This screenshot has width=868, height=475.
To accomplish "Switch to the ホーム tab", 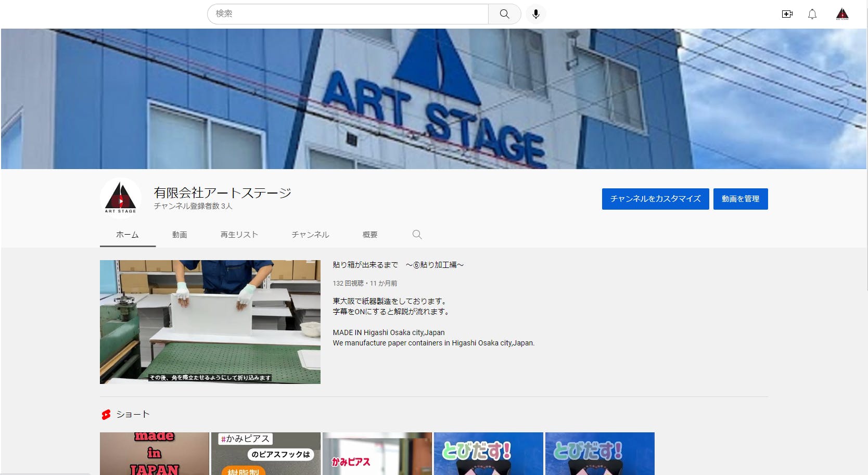I will [x=127, y=235].
